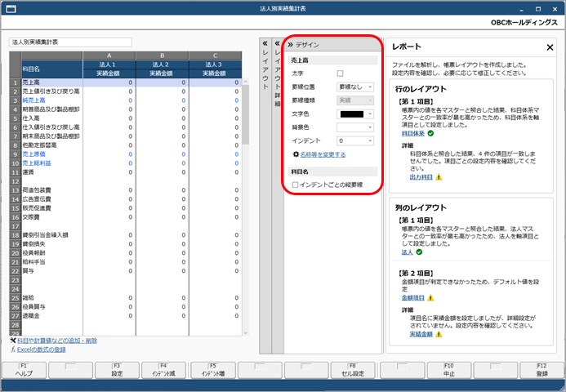Viewport: 566px width, 392px height.
Task: Open the 文字色 color dropdown
Action: (355, 114)
